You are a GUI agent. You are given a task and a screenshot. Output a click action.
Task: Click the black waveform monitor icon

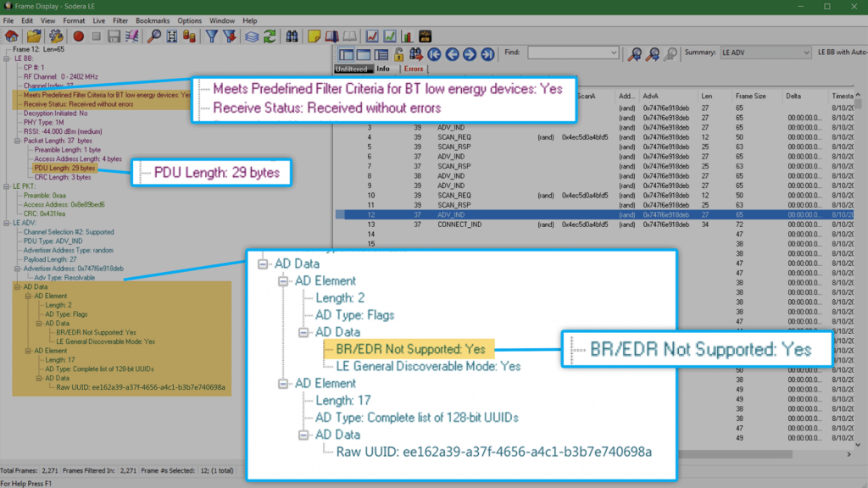click(426, 36)
